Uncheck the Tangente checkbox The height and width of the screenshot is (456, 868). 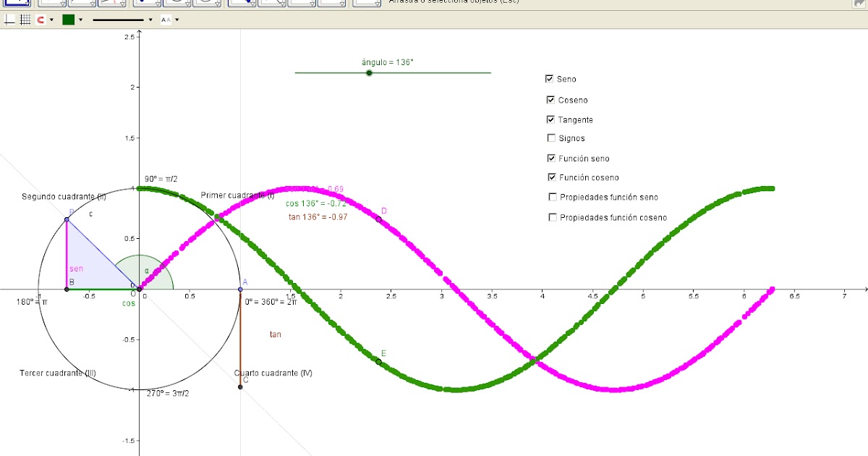pos(549,119)
